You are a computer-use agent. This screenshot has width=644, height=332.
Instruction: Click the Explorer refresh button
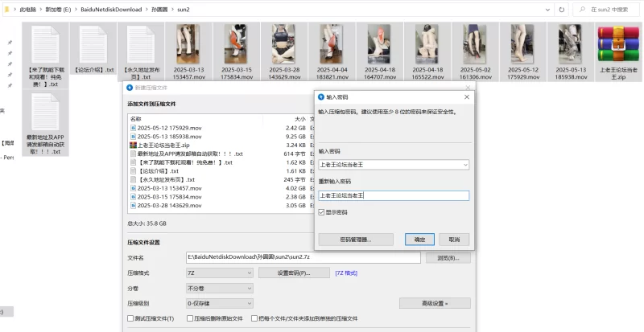[x=561, y=10]
